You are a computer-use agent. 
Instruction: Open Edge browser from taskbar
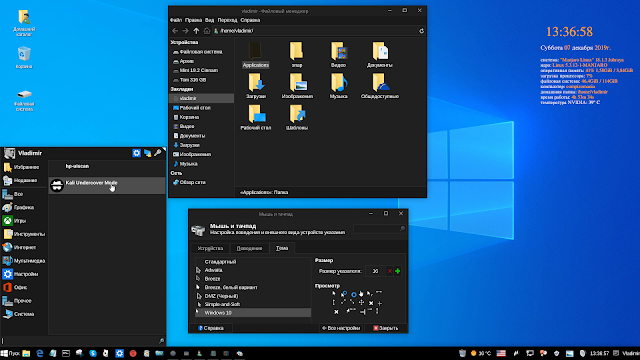pos(40,353)
